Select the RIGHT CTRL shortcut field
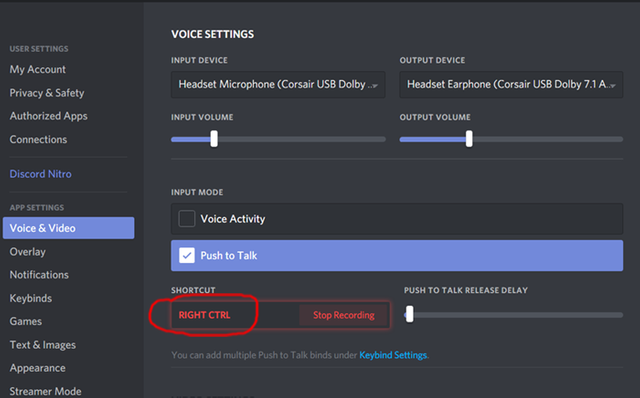The height and width of the screenshot is (398, 640). tap(235, 315)
